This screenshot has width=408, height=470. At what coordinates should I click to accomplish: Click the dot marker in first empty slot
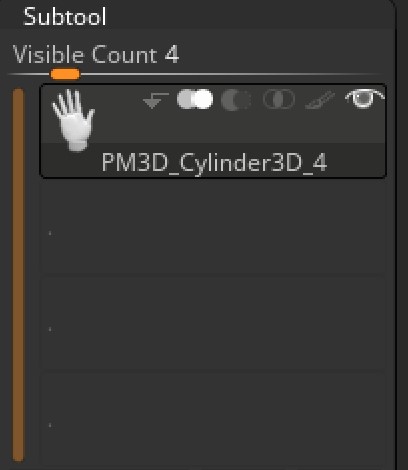(x=50, y=233)
